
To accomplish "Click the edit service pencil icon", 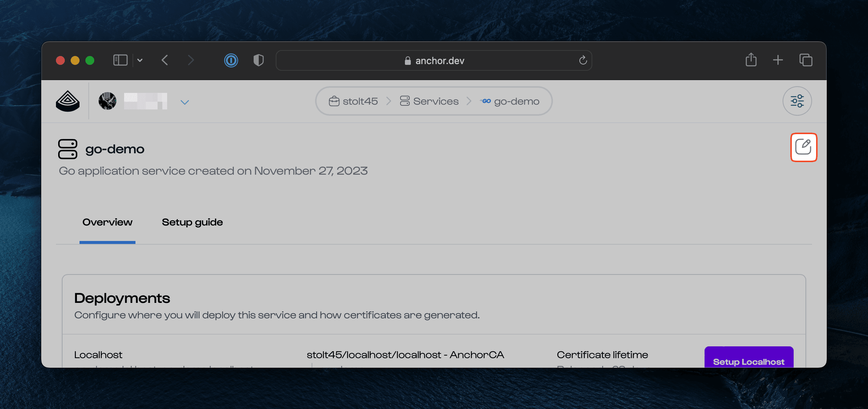I will click(x=803, y=147).
